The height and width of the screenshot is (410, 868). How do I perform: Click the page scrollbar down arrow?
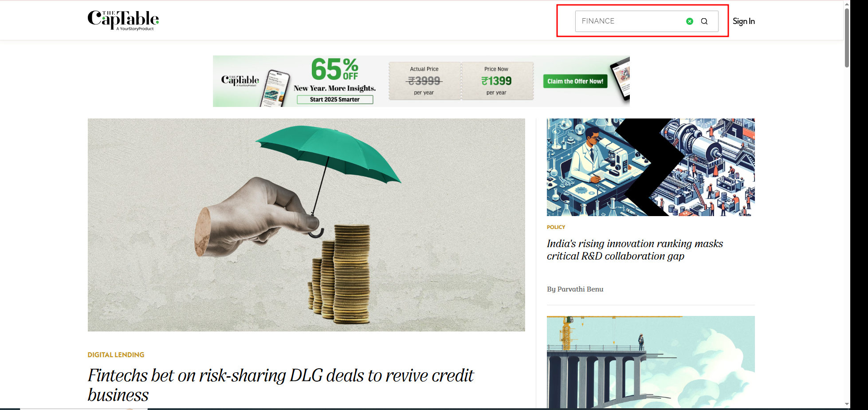pyautogui.click(x=847, y=404)
